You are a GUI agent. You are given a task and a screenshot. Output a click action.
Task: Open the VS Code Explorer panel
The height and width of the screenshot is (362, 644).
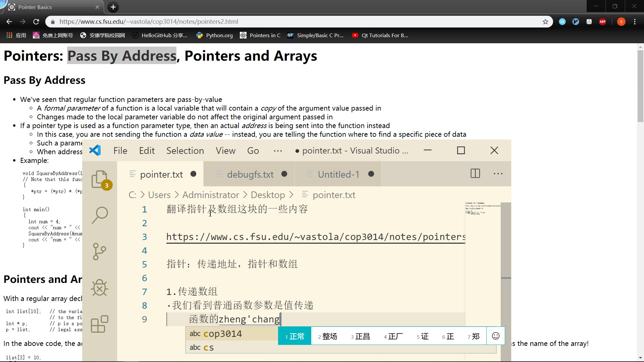[100, 179]
